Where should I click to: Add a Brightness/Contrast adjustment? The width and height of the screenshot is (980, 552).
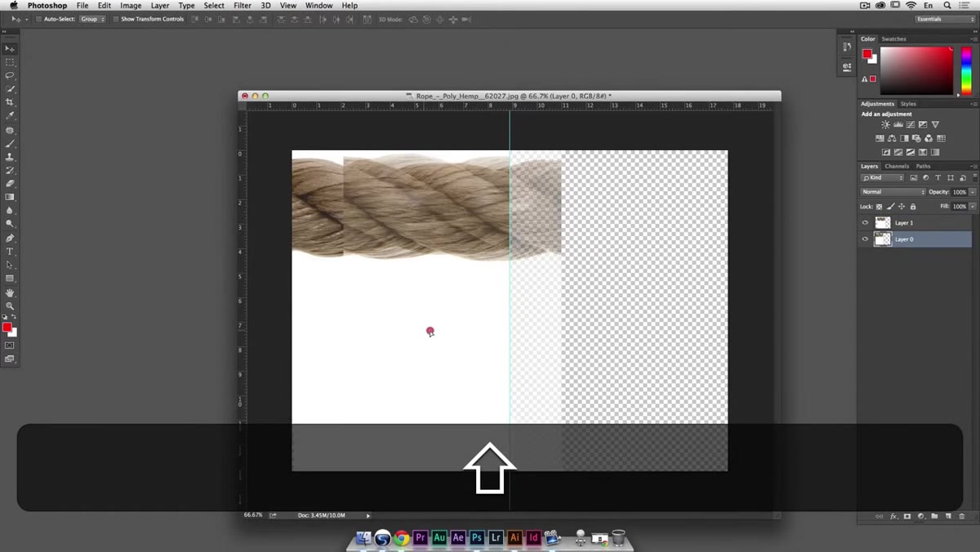coord(885,125)
